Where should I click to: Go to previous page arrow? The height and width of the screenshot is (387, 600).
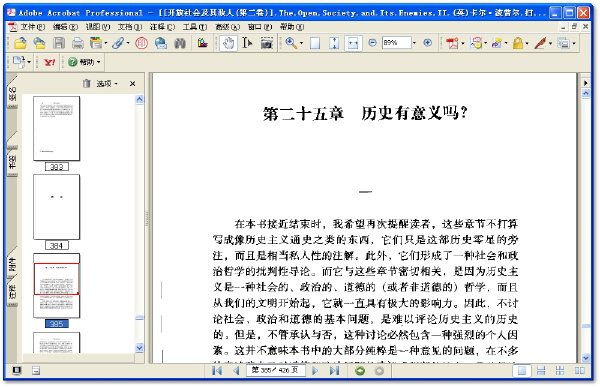click(x=236, y=371)
